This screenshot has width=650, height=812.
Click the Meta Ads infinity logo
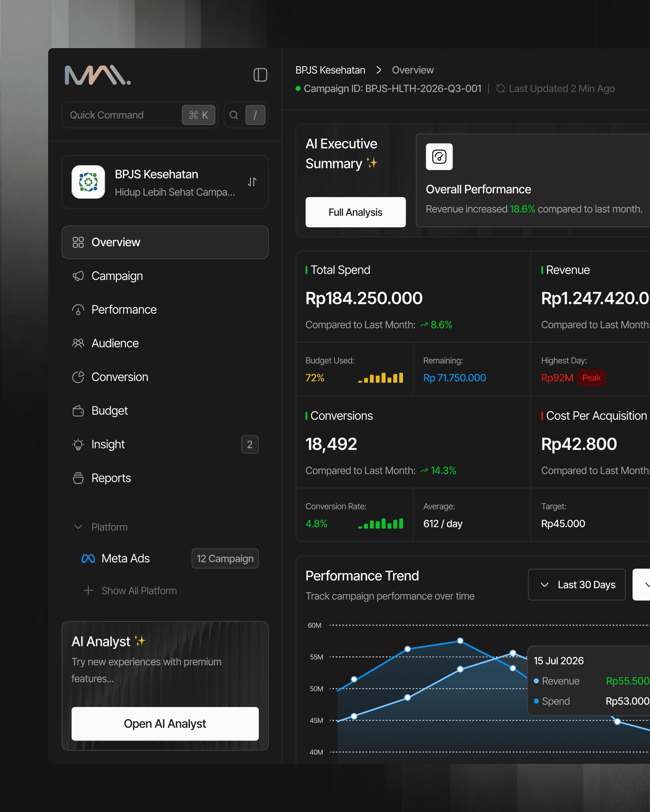(88, 559)
